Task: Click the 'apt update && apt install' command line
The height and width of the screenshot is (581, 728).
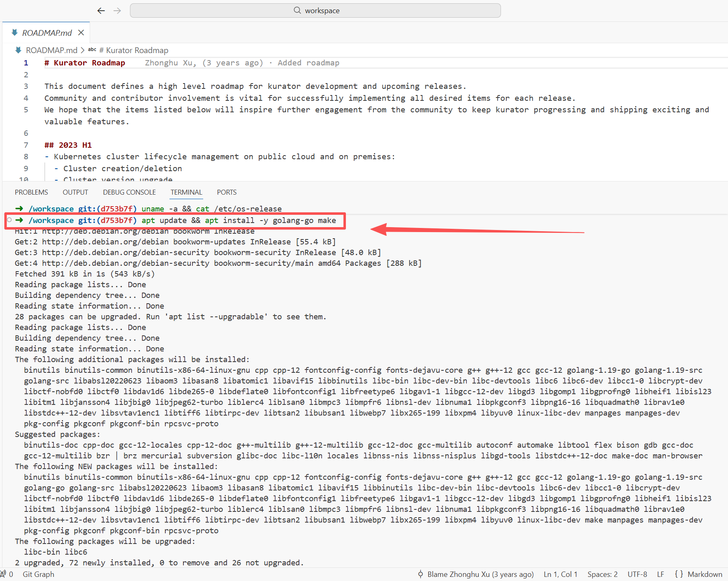Action: [x=239, y=221]
